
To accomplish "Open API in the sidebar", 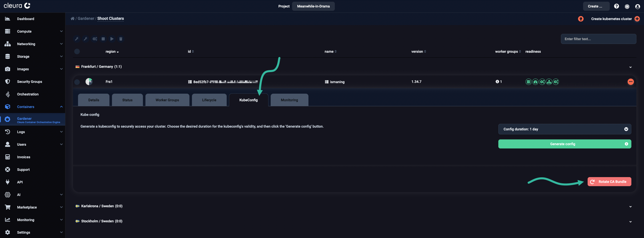I will (33, 182).
